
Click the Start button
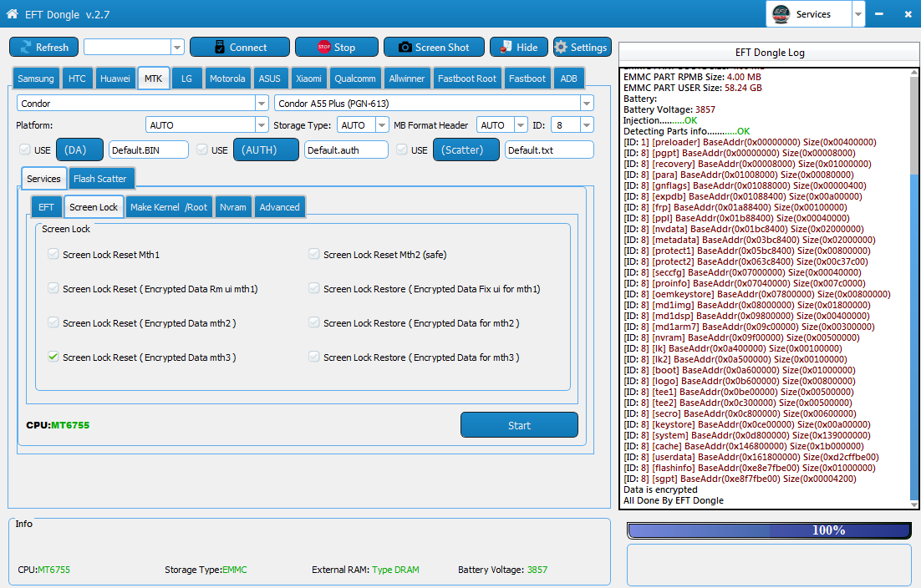[519, 425]
